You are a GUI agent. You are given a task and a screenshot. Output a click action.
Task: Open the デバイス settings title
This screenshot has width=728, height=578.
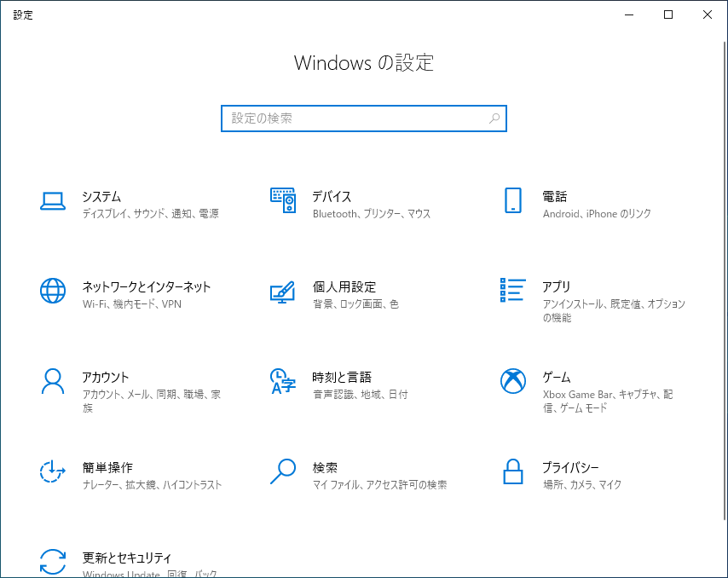coord(332,196)
